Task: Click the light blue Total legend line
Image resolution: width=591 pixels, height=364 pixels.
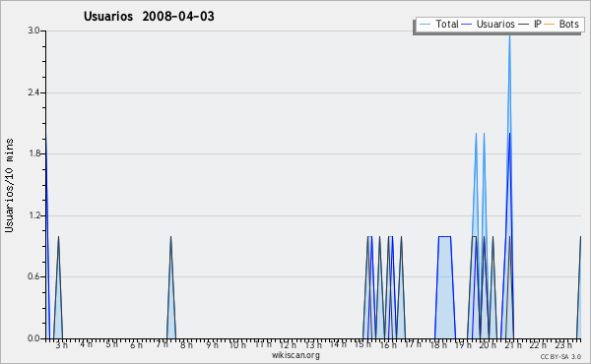Action: [425, 24]
